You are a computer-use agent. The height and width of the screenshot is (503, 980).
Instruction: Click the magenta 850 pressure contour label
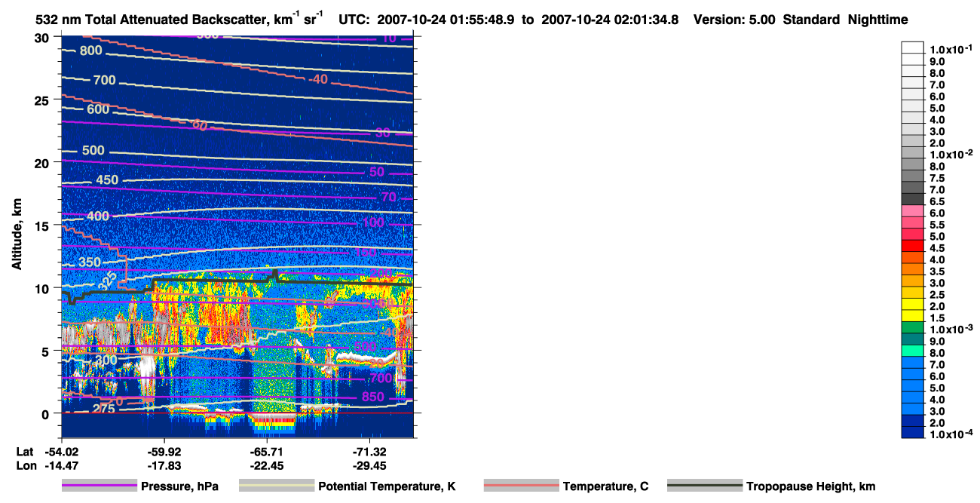tap(372, 397)
